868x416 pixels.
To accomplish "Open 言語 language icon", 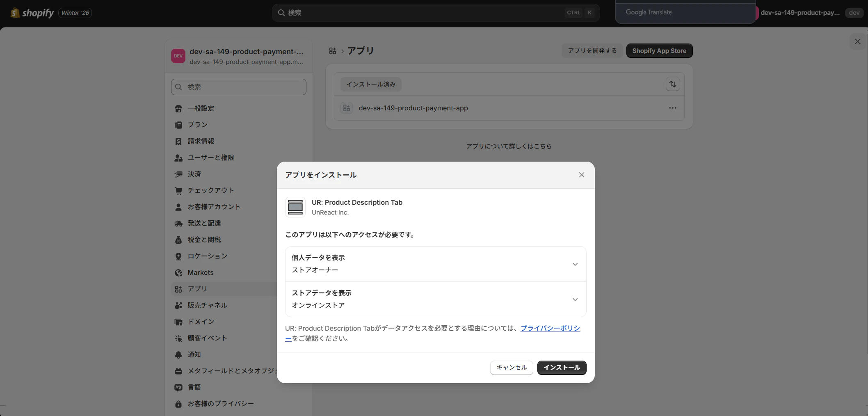I will [x=178, y=388].
